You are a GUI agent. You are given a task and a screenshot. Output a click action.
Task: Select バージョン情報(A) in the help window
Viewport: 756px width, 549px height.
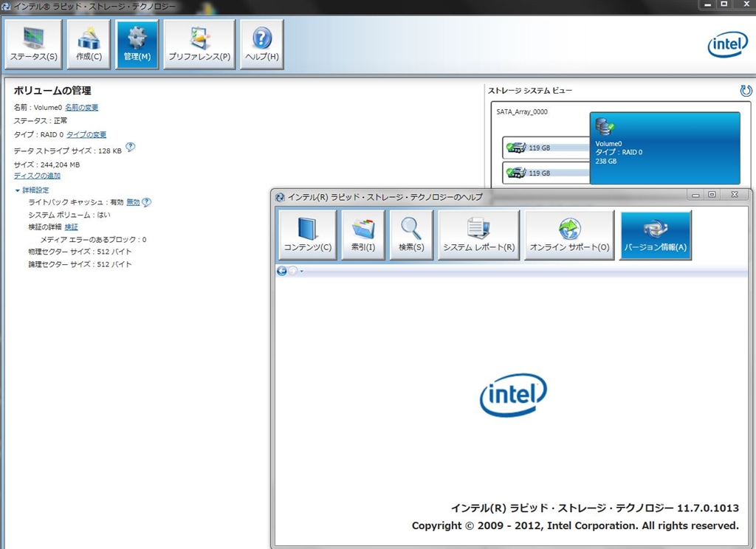pyautogui.click(x=656, y=235)
